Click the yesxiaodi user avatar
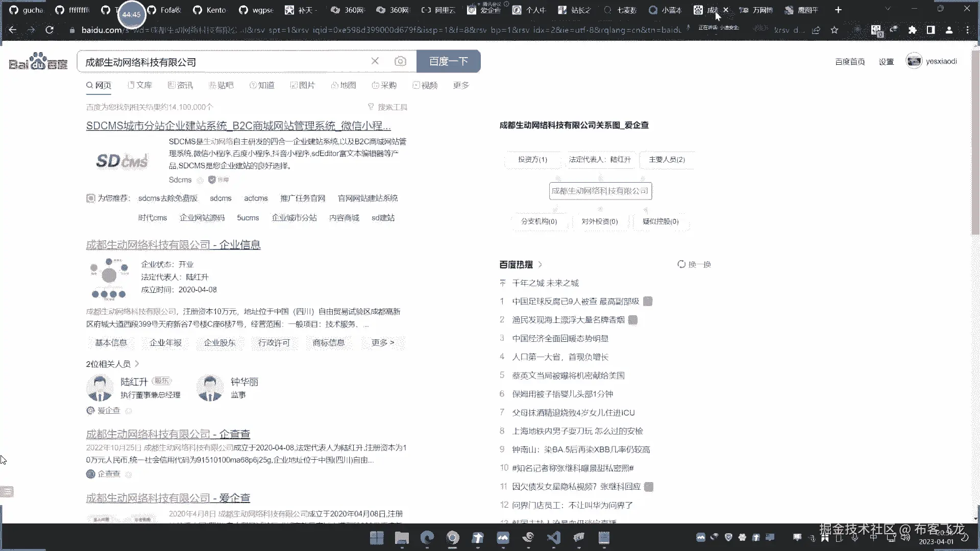Image resolution: width=980 pixels, height=551 pixels. pyautogui.click(x=914, y=61)
